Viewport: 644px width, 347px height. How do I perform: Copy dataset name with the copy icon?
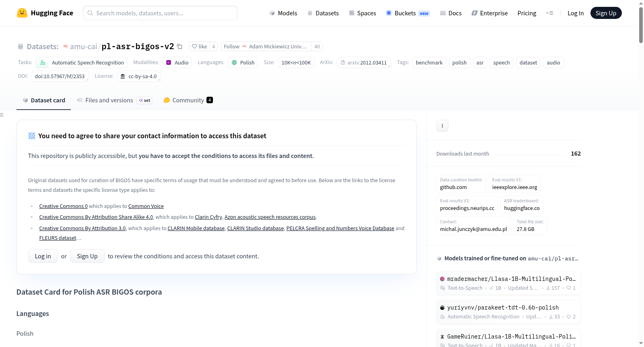click(x=180, y=46)
